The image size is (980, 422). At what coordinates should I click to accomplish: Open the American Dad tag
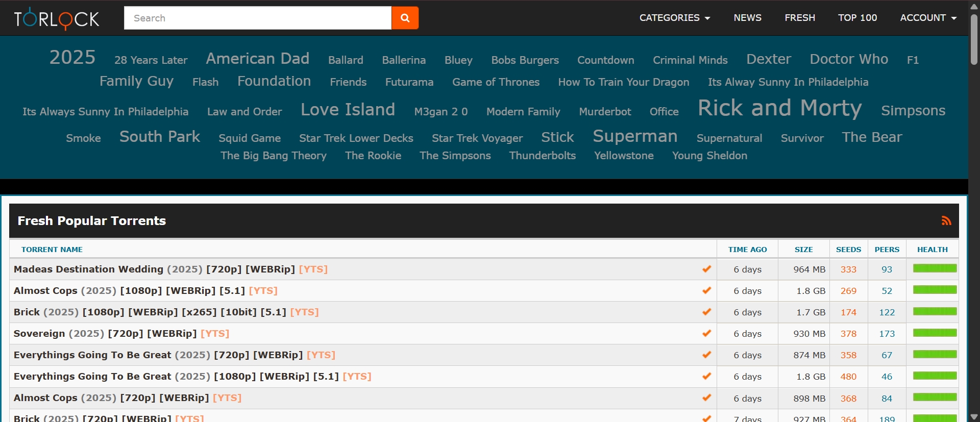[257, 58]
